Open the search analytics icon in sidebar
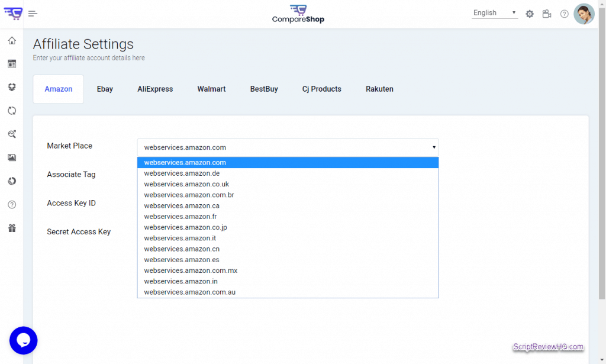Screen dimensions: 606x364 tap(12, 134)
